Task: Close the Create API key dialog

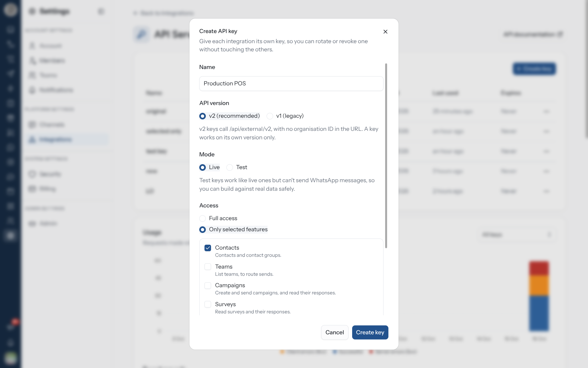Action: click(385, 32)
